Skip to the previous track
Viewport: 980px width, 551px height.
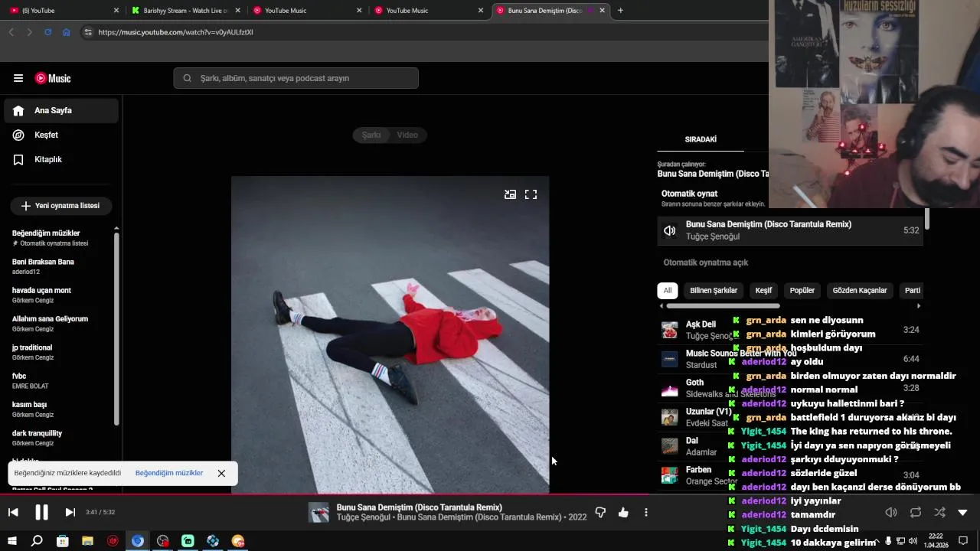pos(13,512)
